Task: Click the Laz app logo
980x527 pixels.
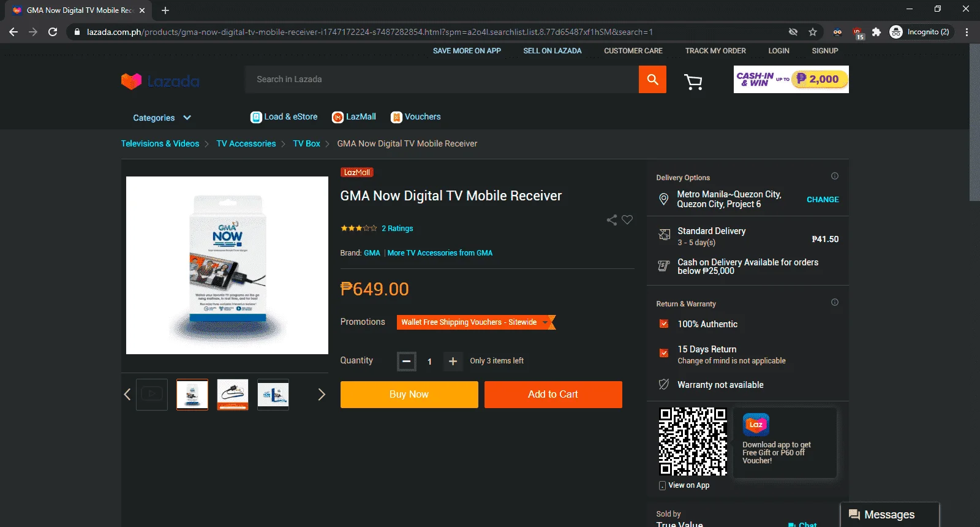Action: [756, 424]
